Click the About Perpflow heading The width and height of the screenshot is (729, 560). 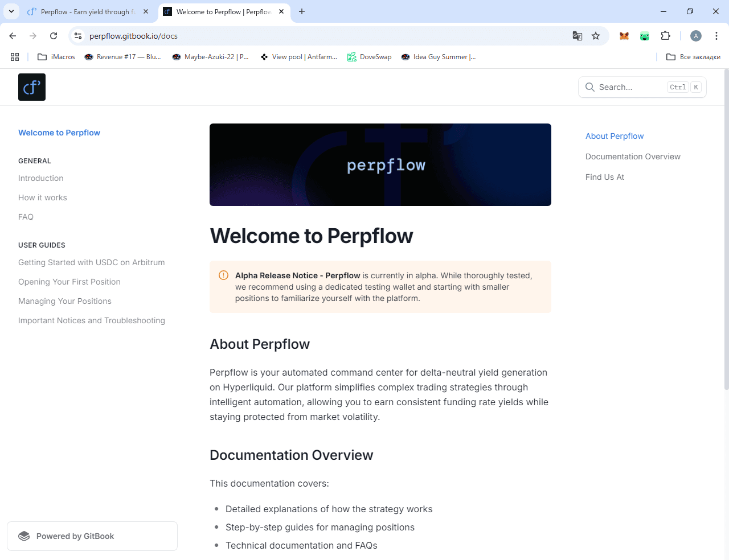coord(260,344)
